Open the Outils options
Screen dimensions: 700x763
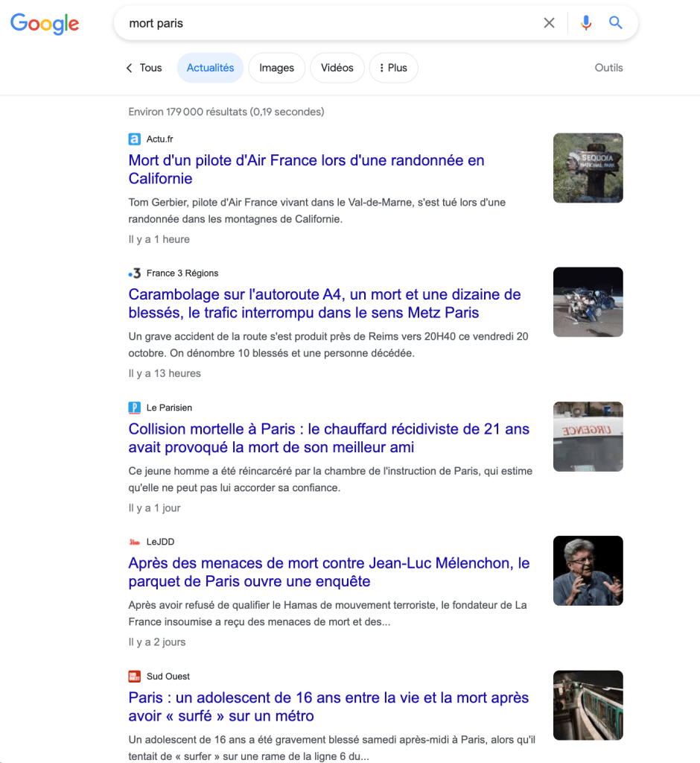pos(608,68)
